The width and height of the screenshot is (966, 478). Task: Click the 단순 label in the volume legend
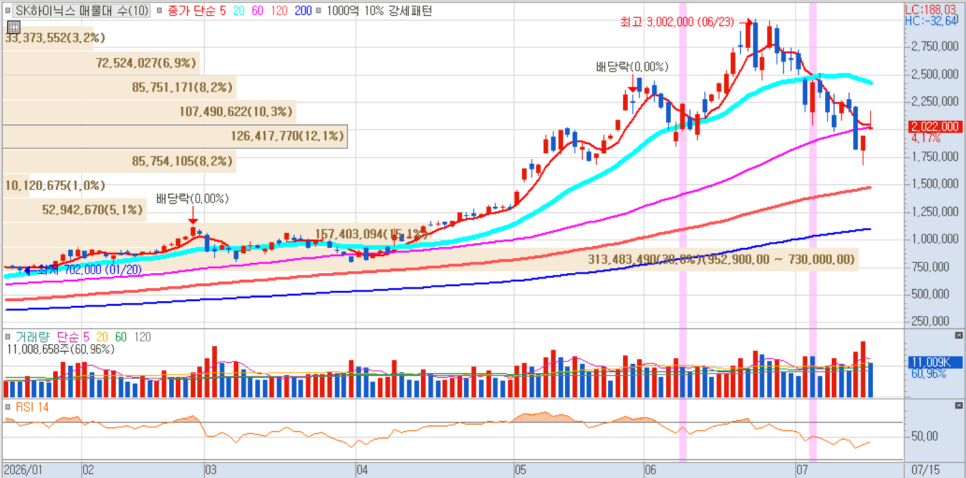pos(68,336)
